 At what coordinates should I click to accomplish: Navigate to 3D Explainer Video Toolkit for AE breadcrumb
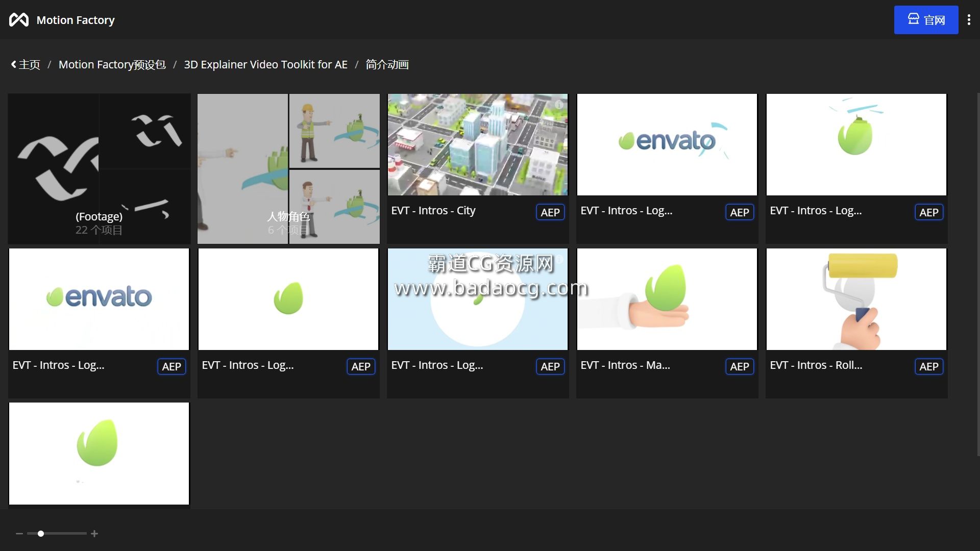point(265,65)
